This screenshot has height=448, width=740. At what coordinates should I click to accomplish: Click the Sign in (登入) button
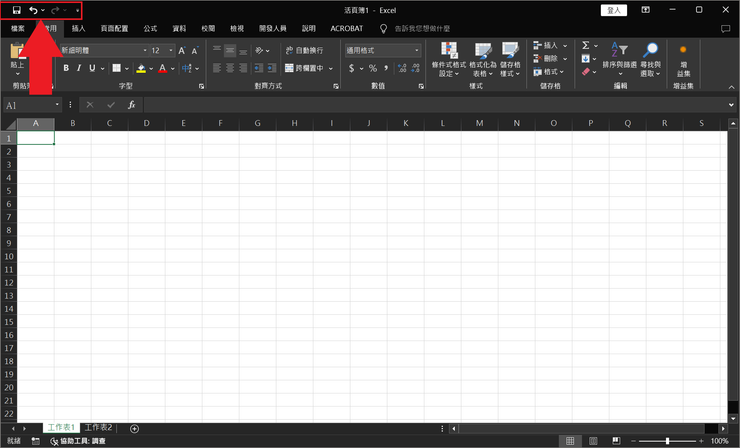pyautogui.click(x=614, y=10)
